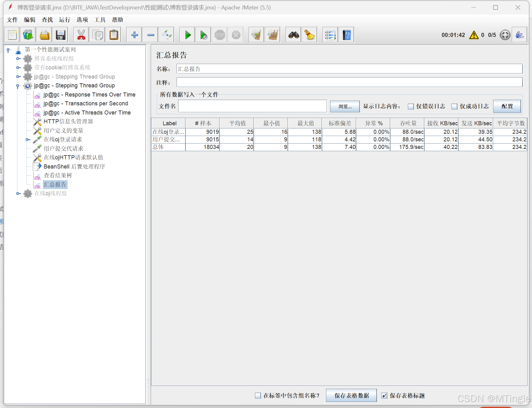Screen dimensions: 532x408
Task: Open the 查找 (Search) menu
Action: coord(47,20)
